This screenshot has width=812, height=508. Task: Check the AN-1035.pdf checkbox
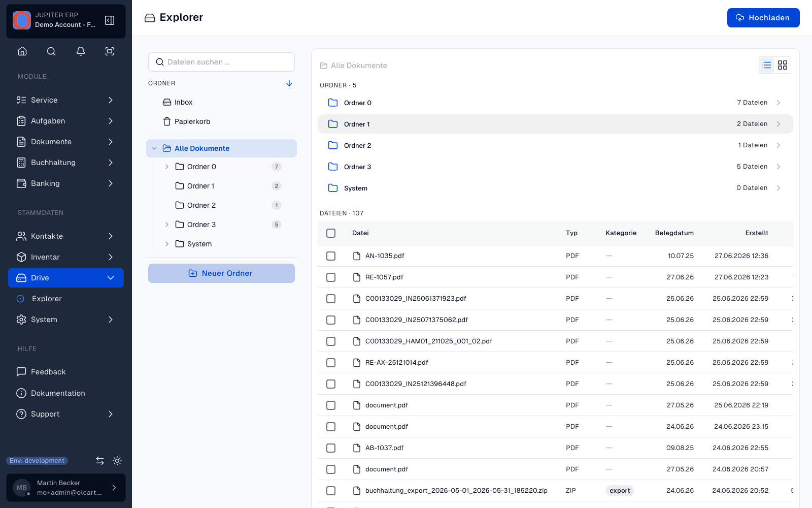coord(331,256)
